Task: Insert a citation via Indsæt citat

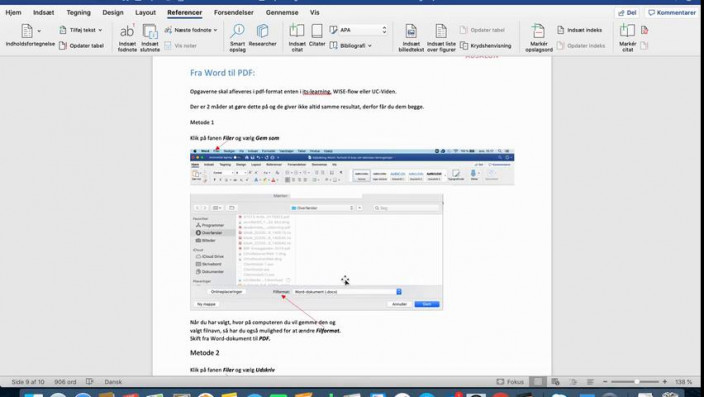Action: pos(297,38)
